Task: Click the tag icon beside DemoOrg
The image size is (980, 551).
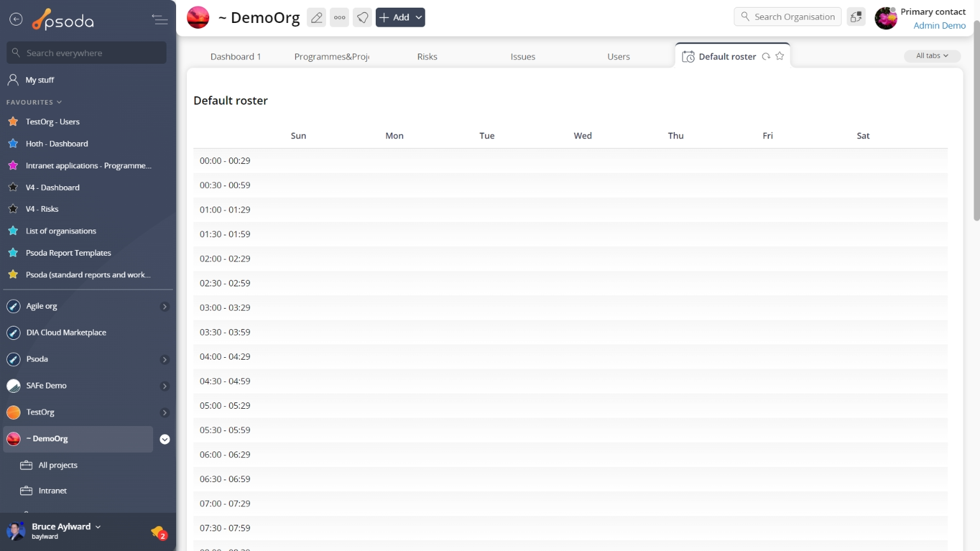Action: point(362,17)
